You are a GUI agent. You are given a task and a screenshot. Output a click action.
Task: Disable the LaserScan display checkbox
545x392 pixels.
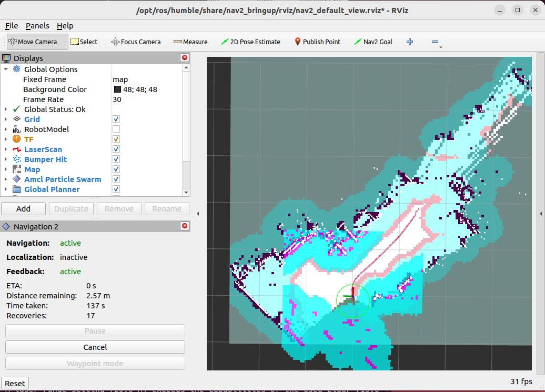coord(116,149)
